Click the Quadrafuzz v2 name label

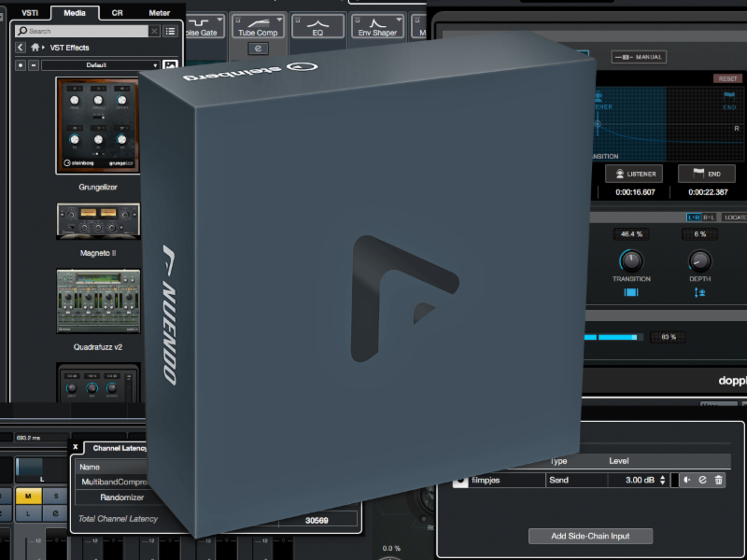click(x=98, y=347)
